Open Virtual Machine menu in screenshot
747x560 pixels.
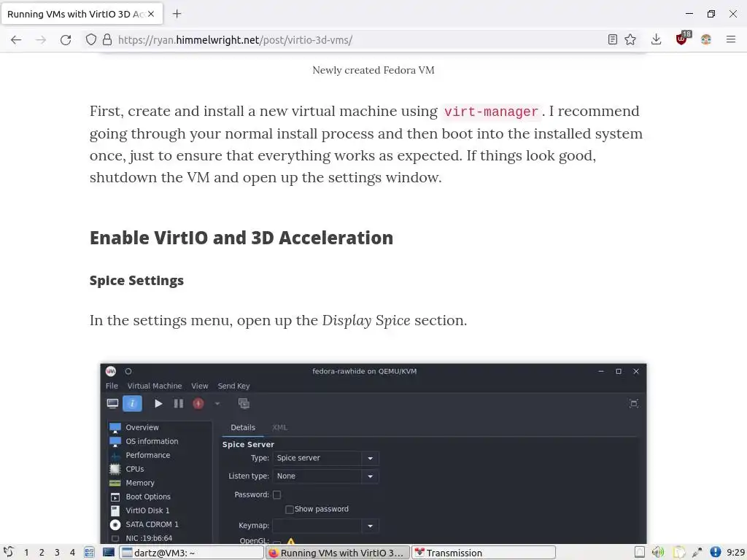click(155, 386)
